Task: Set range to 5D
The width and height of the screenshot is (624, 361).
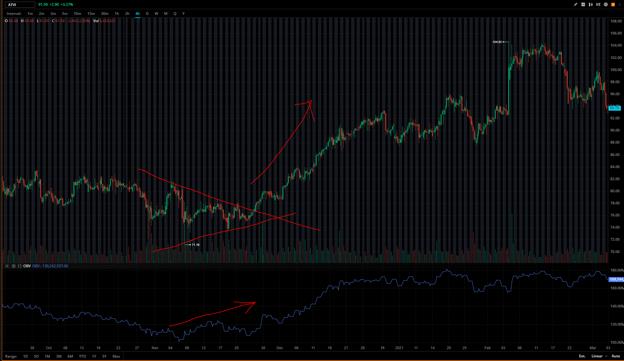Action: tap(36, 356)
